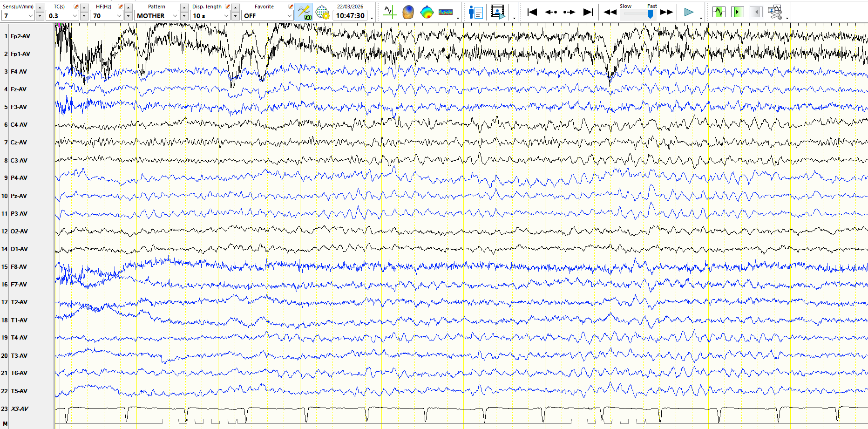This screenshot has height=429, width=868.
Task: Open the patient information panel icon
Action: [475, 12]
